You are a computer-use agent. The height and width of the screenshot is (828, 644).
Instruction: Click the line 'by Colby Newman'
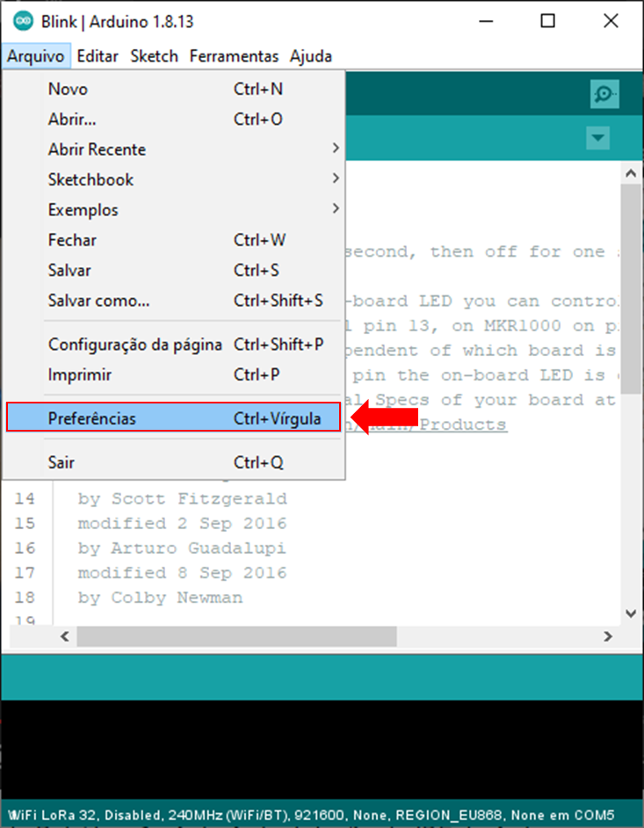[x=161, y=598]
